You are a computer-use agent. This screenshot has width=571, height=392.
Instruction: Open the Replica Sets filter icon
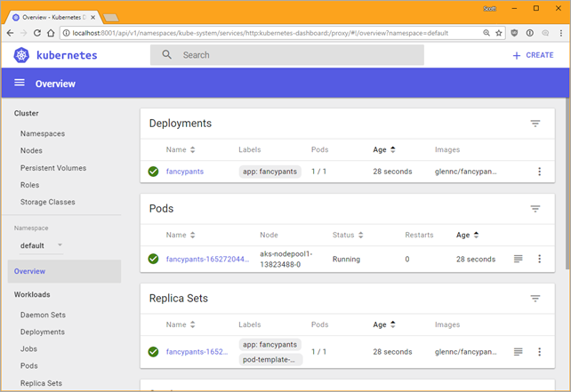pos(535,299)
